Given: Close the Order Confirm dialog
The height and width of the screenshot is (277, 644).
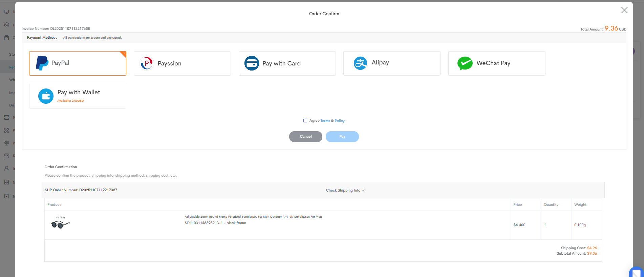Looking at the screenshot, I should [624, 10].
